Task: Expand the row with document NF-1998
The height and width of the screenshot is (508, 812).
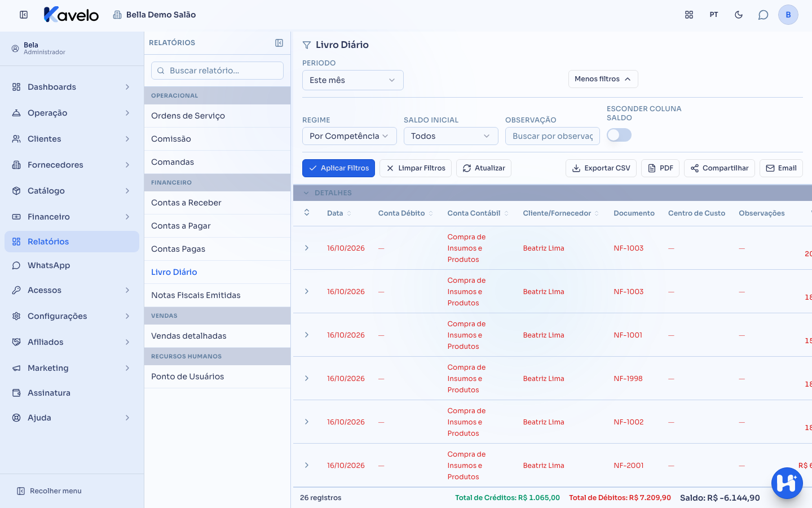Action: coord(307,378)
